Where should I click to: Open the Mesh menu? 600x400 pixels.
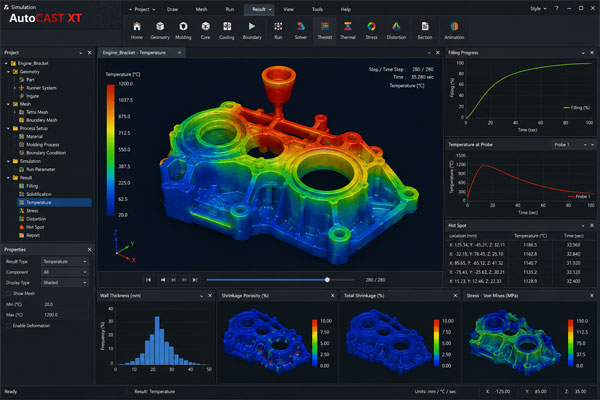pyautogui.click(x=201, y=9)
